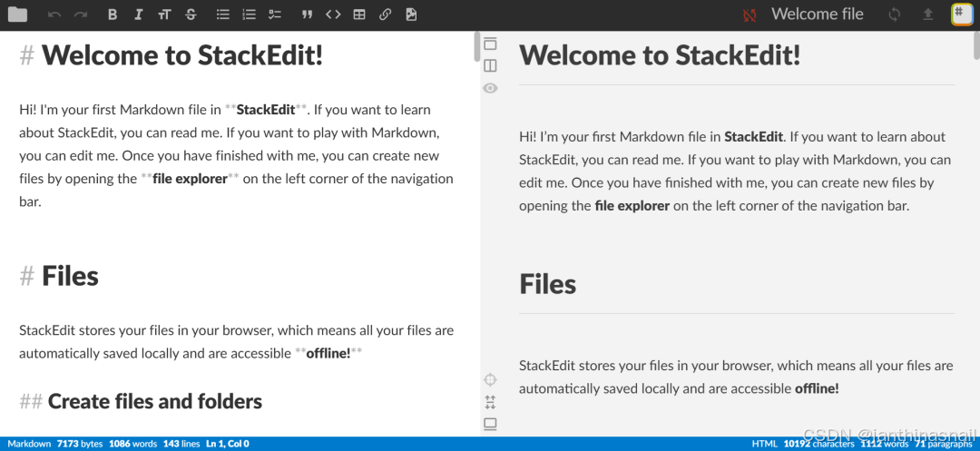The width and height of the screenshot is (980, 451).
Task: Click bold 'offline!' in the preview
Action: [x=817, y=388]
